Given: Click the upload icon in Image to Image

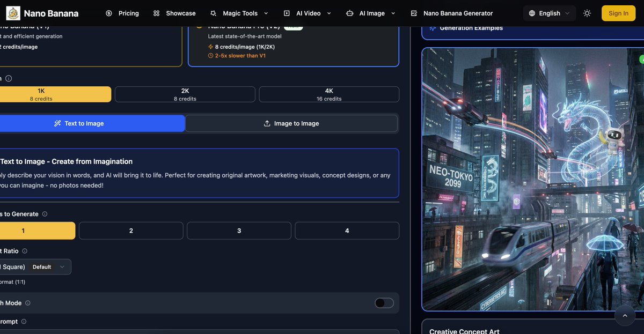Looking at the screenshot, I should (x=267, y=123).
